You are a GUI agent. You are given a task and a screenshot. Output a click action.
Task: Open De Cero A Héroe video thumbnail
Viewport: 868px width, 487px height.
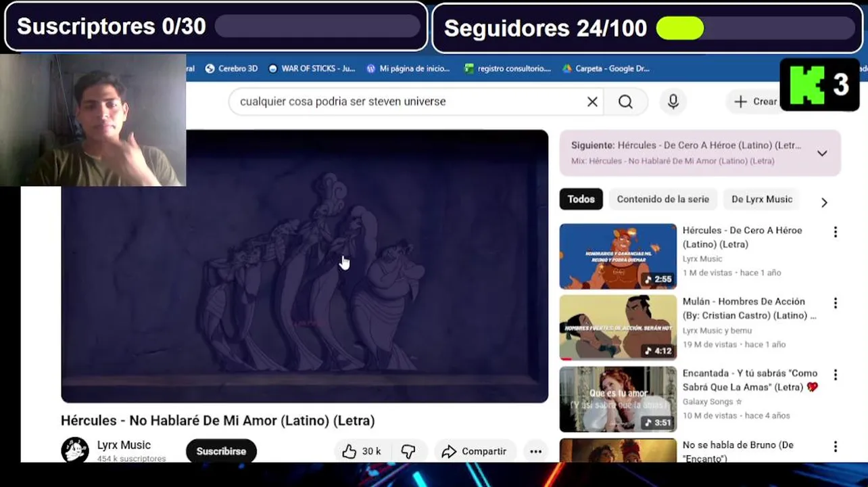(x=618, y=256)
